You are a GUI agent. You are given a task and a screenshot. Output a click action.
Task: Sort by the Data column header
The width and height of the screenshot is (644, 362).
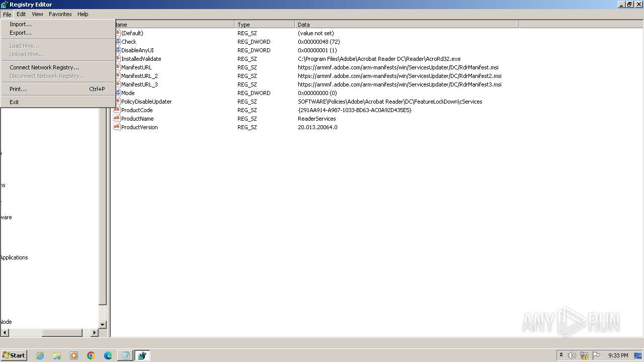click(407, 24)
